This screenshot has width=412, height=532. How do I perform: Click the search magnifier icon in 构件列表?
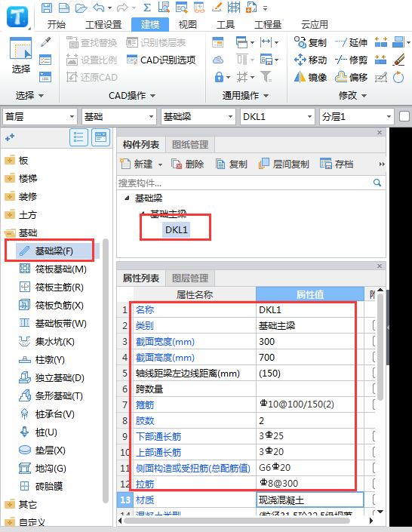click(377, 183)
